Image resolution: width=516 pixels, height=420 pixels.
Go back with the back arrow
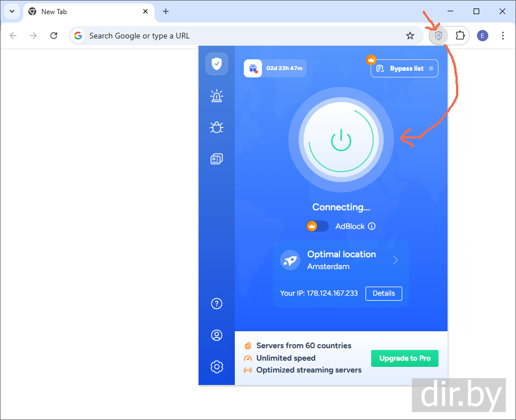tap(13, 36)
